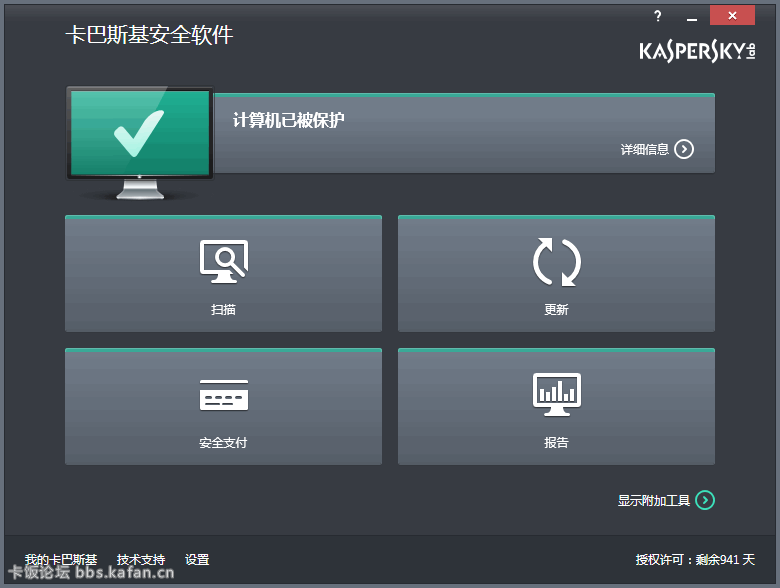The image size is (780, 588).
Task: Click the protected computer checkmark monitor
Action: point(140,143)
